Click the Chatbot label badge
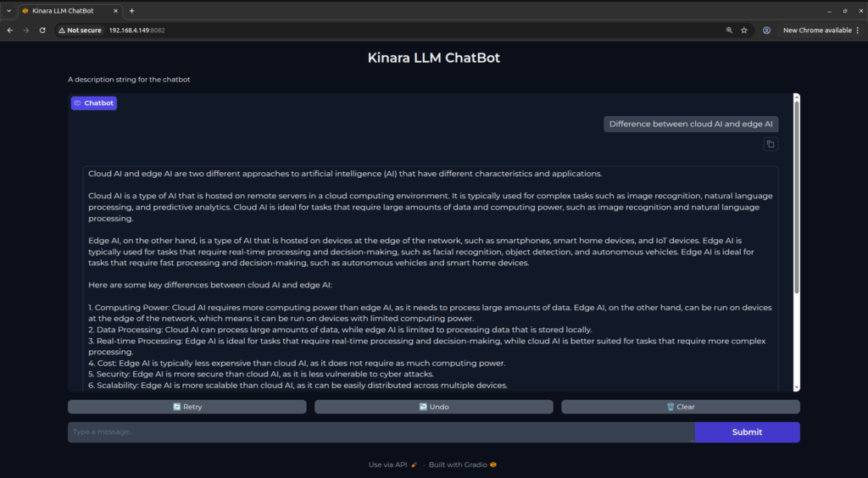The height and width of the screenshot is (478, 868). pyautogui.click(x=93, y=103)
